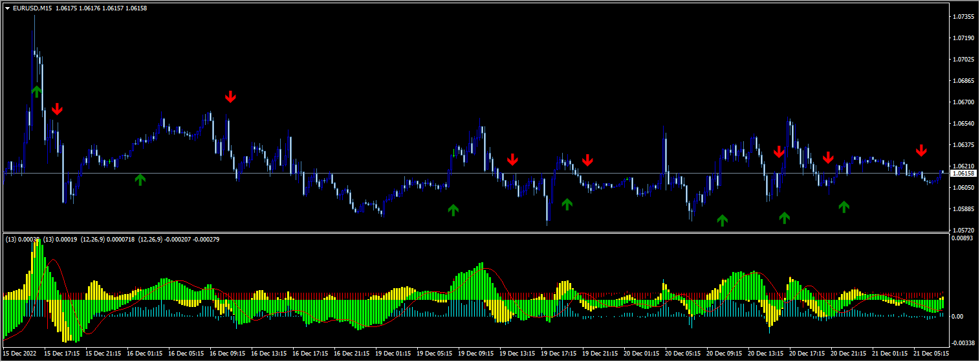Viewport: 980px width, 362px height.
Task: Click the 20 Dec 17:15 time label
Action: (806, 354)
